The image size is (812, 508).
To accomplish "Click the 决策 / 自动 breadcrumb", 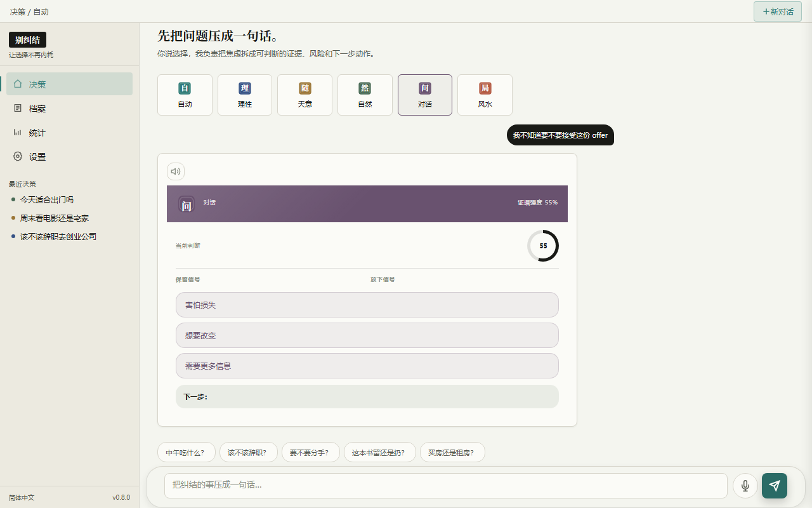I will [x=29, y=11].
